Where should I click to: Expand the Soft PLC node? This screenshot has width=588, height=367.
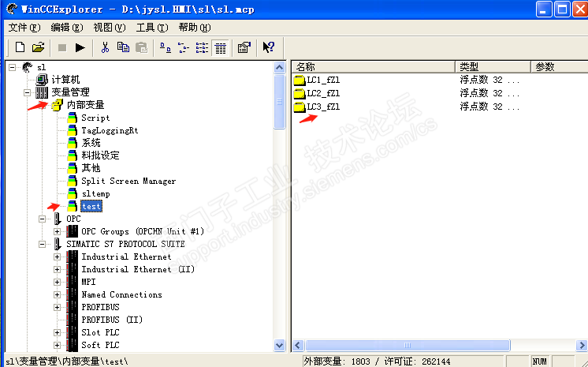click(x=57, y=345)
